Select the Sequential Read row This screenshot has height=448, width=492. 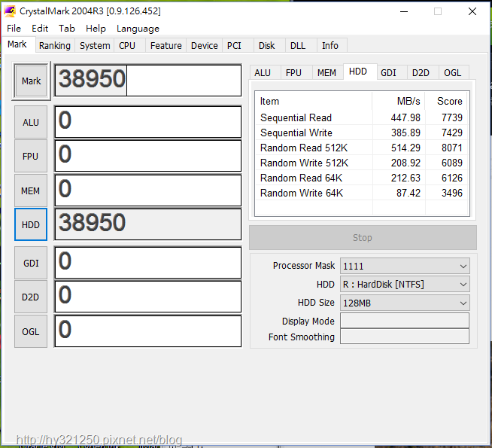pos(361,117)
